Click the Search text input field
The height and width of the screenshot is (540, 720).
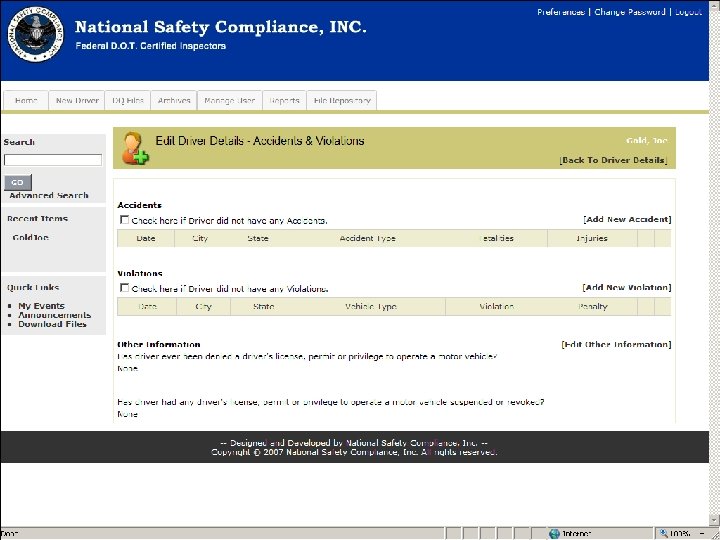(53, 160)
